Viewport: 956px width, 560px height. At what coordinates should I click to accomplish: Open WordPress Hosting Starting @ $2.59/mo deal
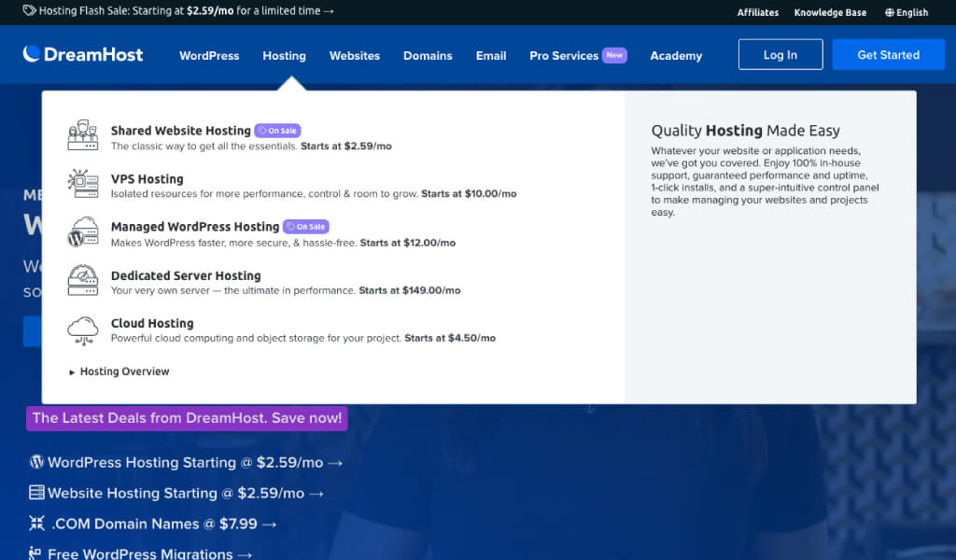tap(194, 463)
